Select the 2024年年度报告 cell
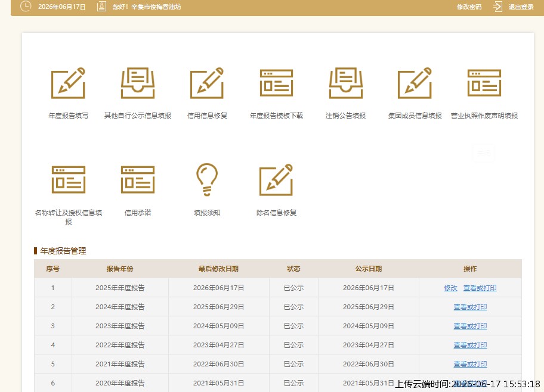 click(x=120, y=307)
